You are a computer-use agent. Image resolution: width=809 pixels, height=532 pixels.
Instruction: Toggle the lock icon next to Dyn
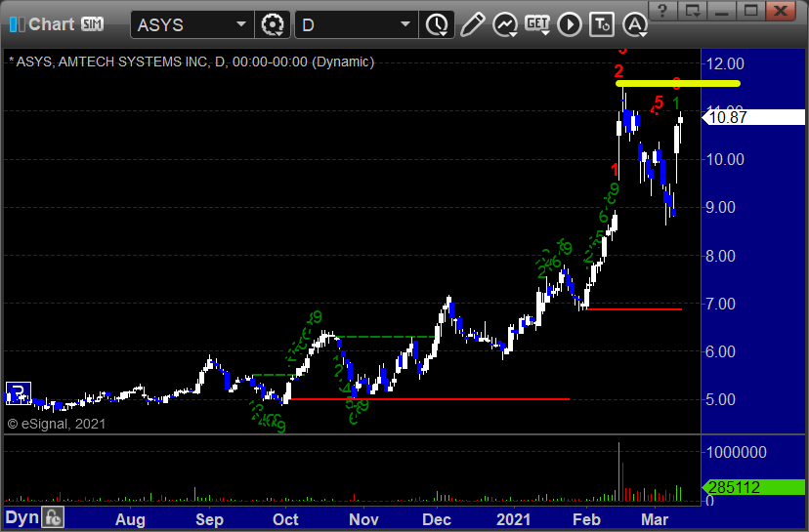point(53,517)
